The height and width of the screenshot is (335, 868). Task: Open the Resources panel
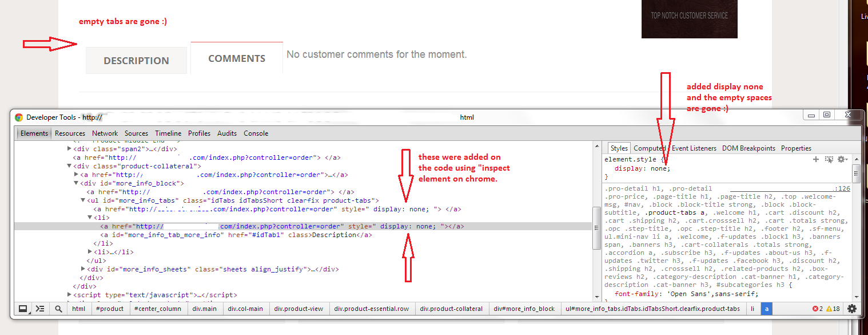[70, 133]
